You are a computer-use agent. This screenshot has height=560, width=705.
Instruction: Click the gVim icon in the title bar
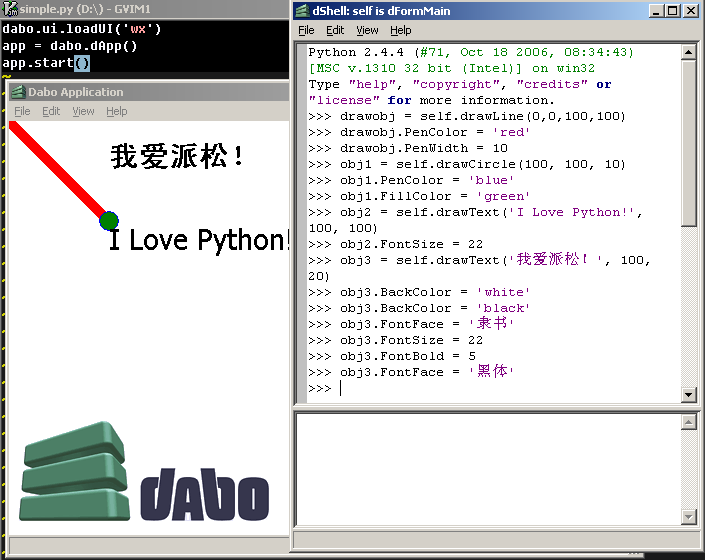point(8,8)
